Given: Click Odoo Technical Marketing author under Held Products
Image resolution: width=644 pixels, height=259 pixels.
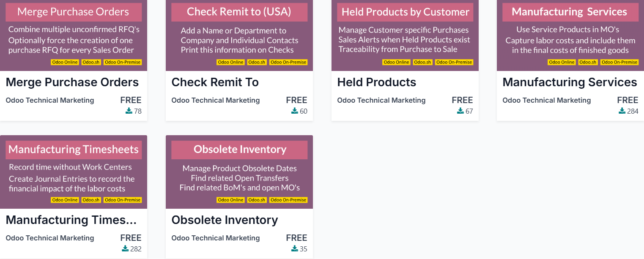Looking at the screenshot, I should tap(381, 100).
